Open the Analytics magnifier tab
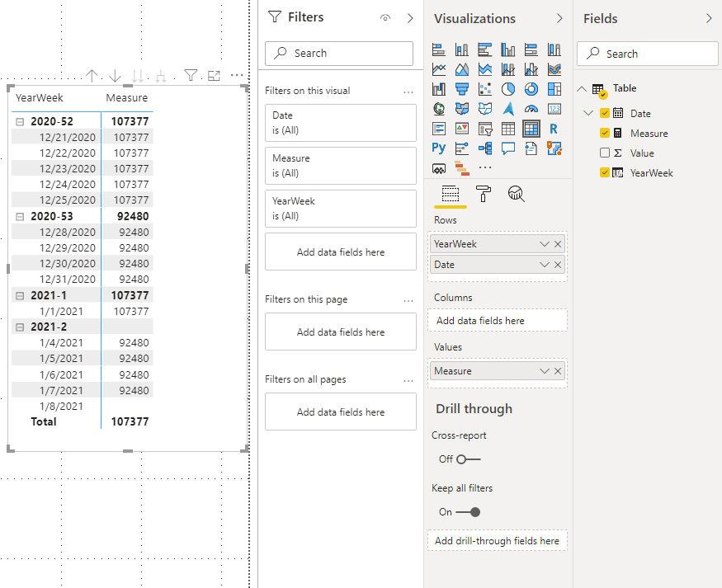Screen dimensions: 722x588 click(517, 194)
